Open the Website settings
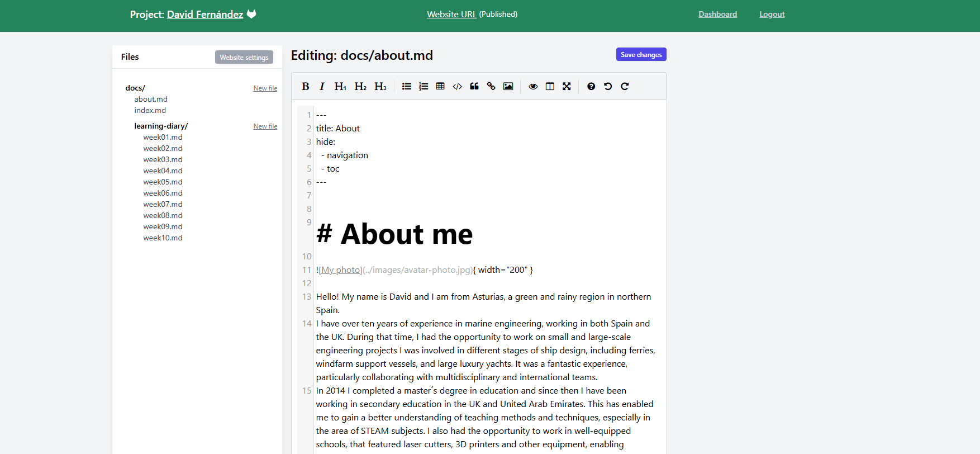This screenshot has height=454, width=980. 244,57
